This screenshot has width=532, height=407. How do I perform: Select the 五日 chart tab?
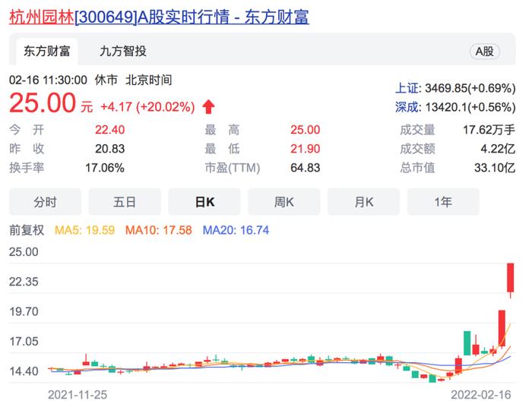tap(125, 202)
